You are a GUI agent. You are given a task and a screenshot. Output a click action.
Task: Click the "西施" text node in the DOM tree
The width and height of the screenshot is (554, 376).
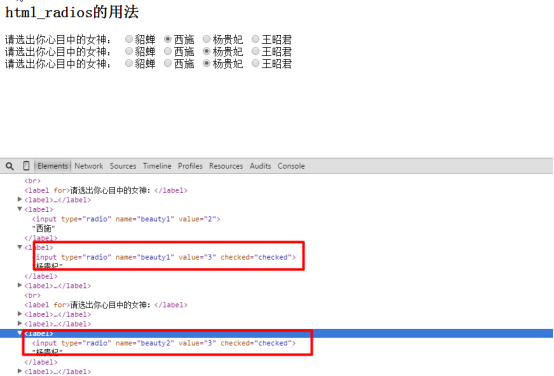pos(44,228)
